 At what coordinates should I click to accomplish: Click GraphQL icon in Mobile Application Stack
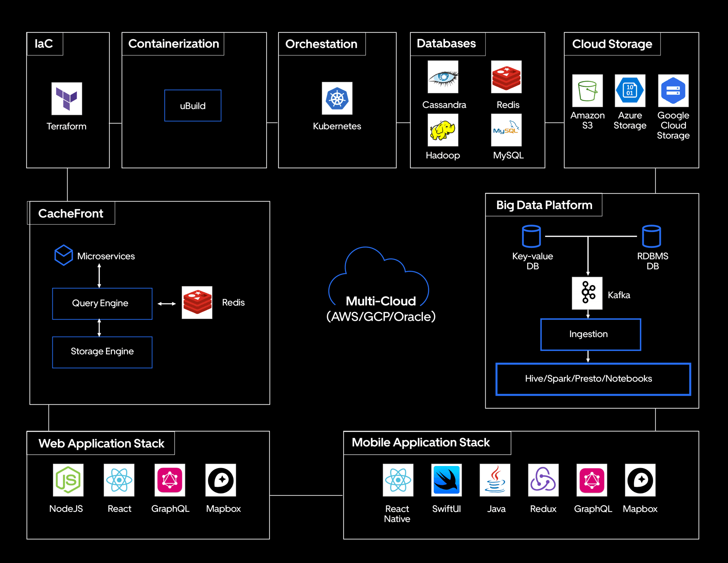(x=592, y=480)
